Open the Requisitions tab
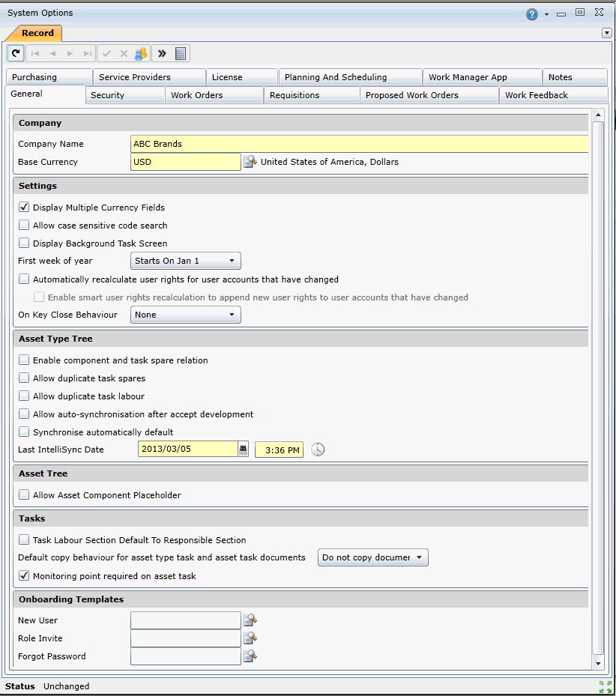616x696 pixels. (312, 95)
